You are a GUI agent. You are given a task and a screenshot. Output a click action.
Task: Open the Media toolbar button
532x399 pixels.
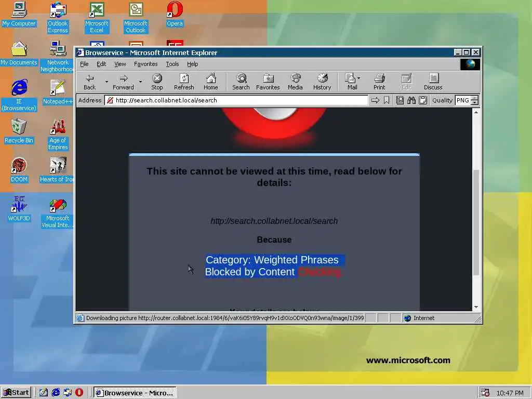[x=295, y=82]
